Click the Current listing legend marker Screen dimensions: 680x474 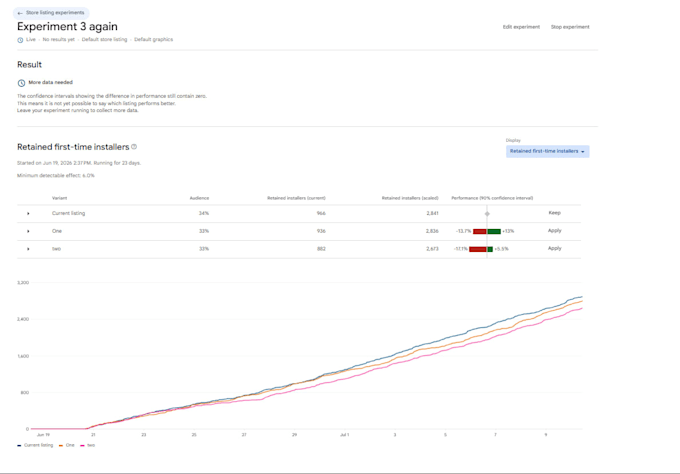19,445
